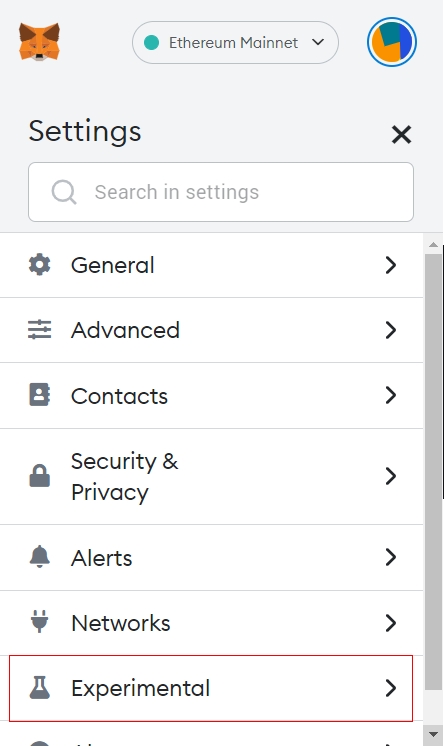
Task: Click the scrollbar down arrow
Action: pos(433,735)
